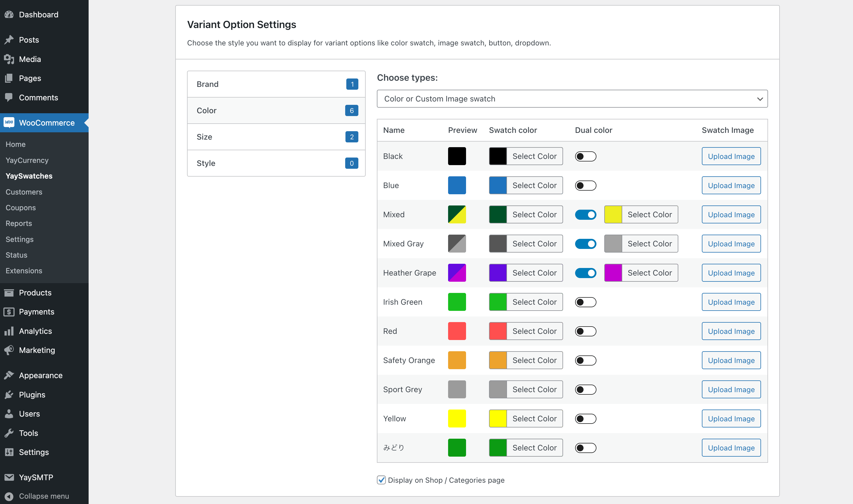Enable dual color for Black

[x=586, y=156]
